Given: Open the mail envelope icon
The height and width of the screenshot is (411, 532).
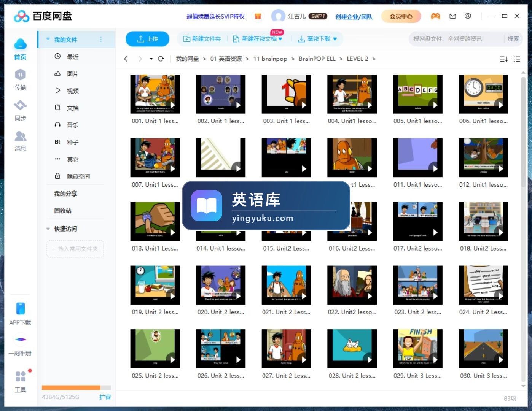Looking at the screenshot, I should 452,16.
